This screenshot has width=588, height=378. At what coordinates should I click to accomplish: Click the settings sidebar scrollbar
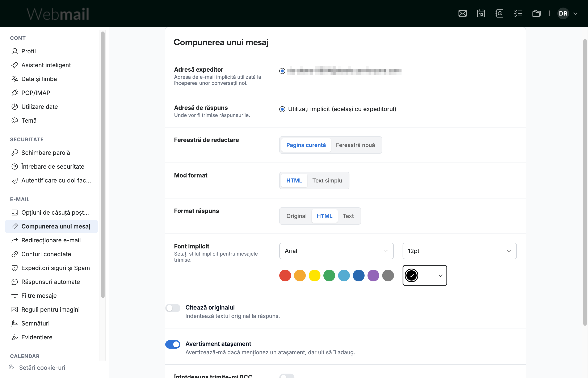click(x=103, y=164)
